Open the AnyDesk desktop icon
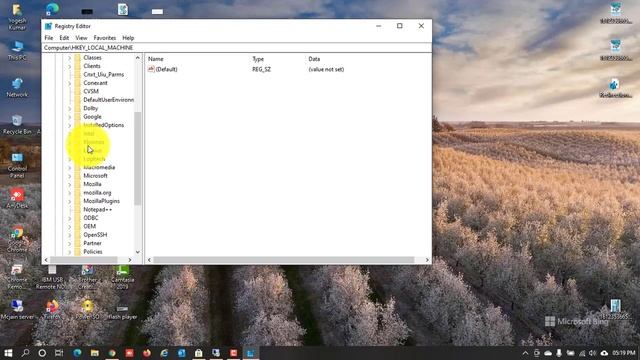Viewport: 640px width, 360px height. pos(17,199)
